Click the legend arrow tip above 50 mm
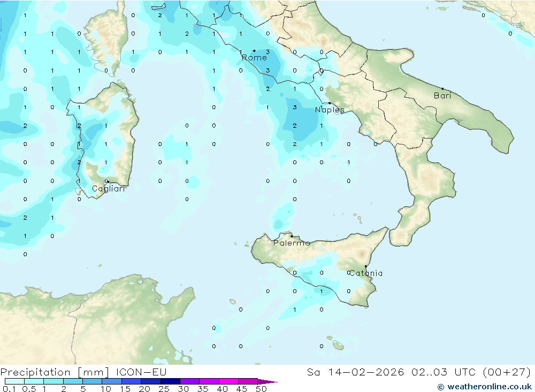This screenshot has height=392, width=535. click(x=268, y=381)
